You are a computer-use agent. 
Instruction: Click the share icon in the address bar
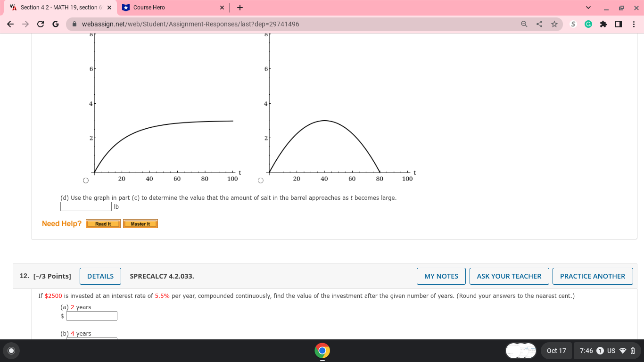[x=539, y=23]
